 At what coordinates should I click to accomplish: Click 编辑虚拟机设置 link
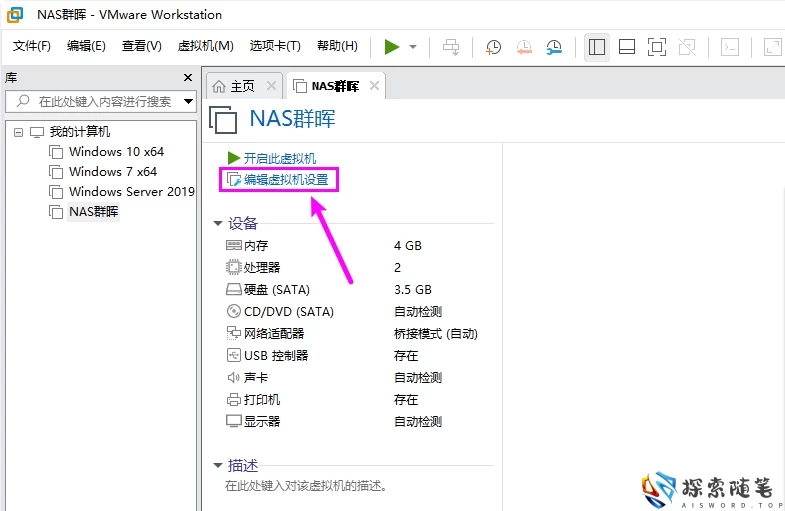click(x=286, y=180)
